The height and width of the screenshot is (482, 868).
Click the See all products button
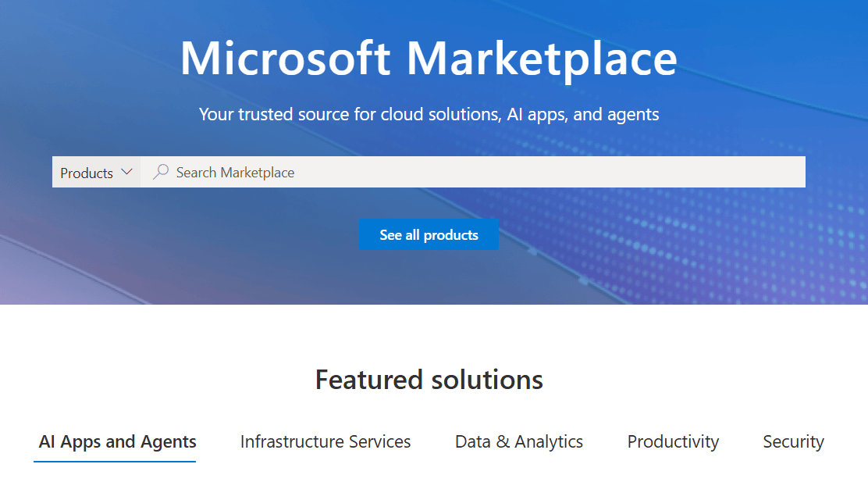click(x=429, y=235)
